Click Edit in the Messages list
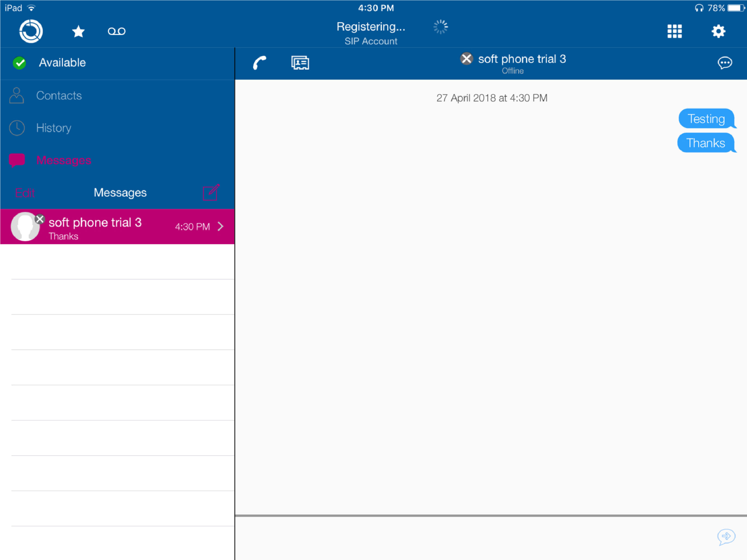This screenshot has height=560, width=747. 25,193
